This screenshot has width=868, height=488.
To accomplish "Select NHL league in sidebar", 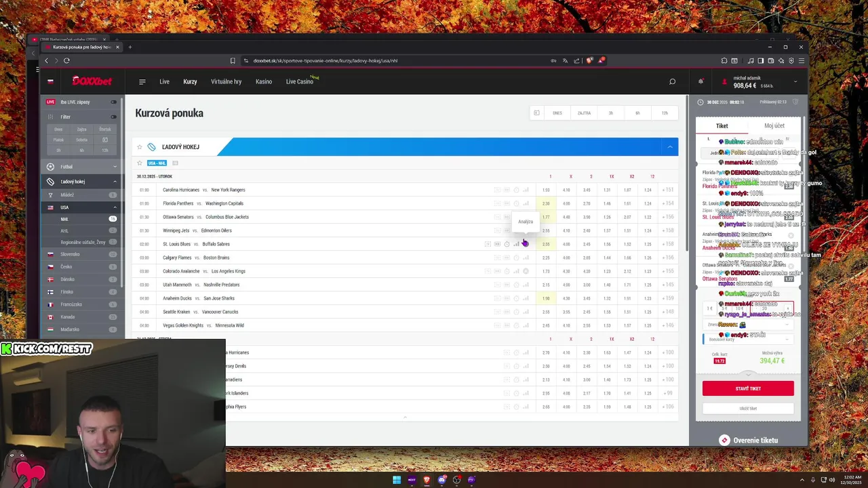I will coord(81,220).
